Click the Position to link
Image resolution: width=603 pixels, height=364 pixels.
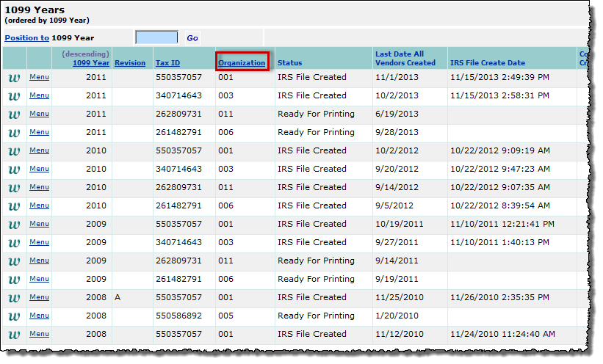26,37
